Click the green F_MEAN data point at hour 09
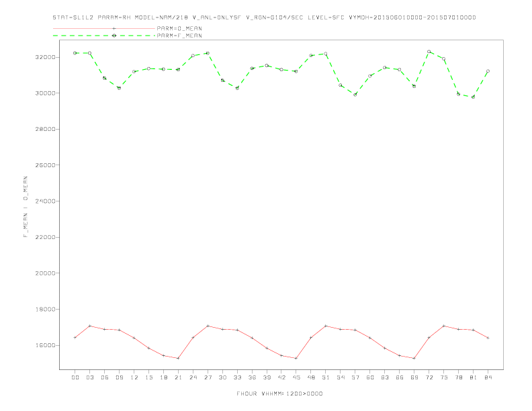The width and height of the screenshot is (532, 411). click(x=119, y=88)
